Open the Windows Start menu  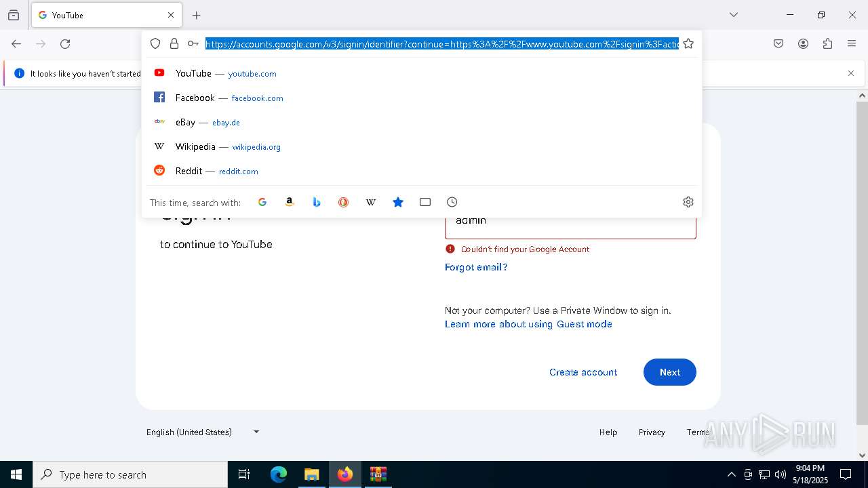16,474
